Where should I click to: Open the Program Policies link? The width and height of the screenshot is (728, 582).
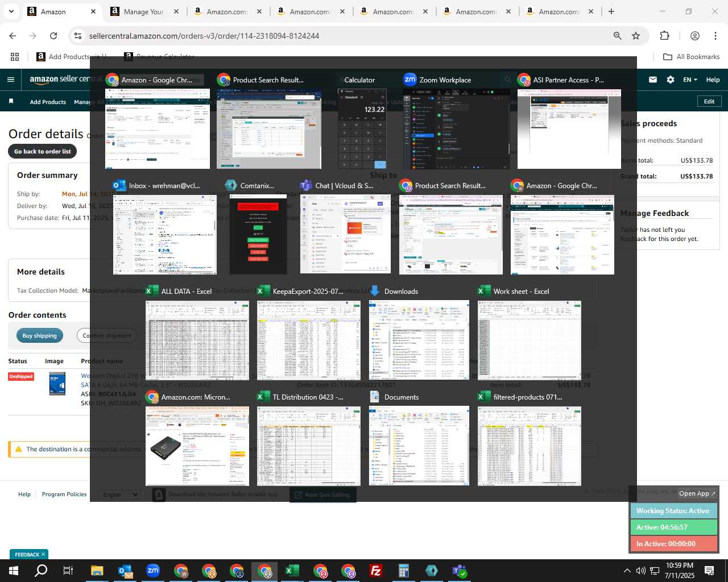click(x=64, y=494)
